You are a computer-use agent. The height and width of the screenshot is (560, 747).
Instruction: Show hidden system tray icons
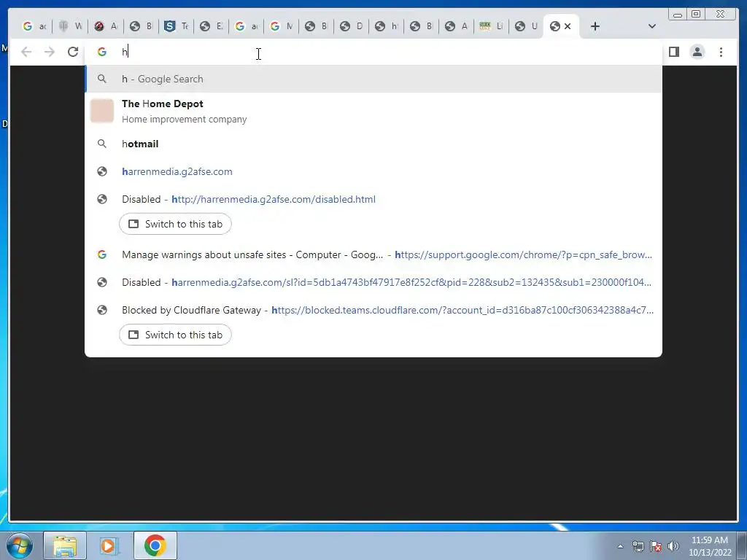coord(620,546)
